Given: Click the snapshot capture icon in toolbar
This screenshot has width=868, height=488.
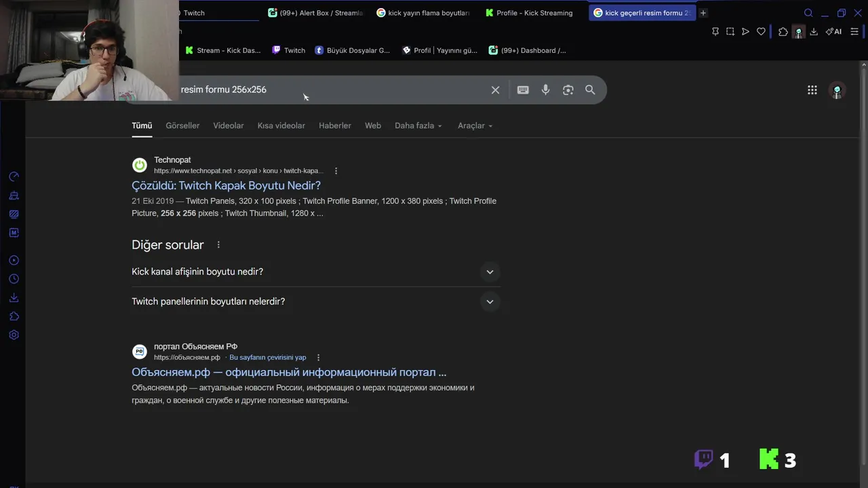Looking at the screenshot, I should [730, 32].
